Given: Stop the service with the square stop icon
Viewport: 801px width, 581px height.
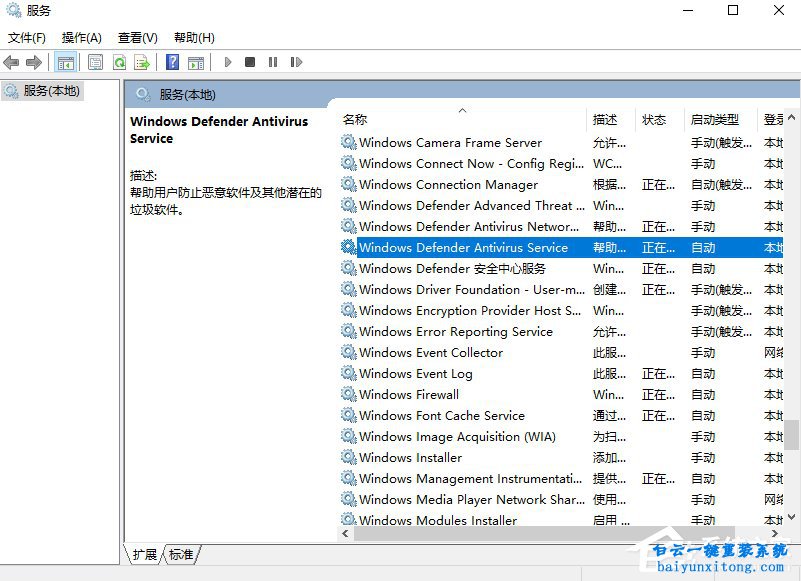Looking at the screenshot, I should point(251,61).
